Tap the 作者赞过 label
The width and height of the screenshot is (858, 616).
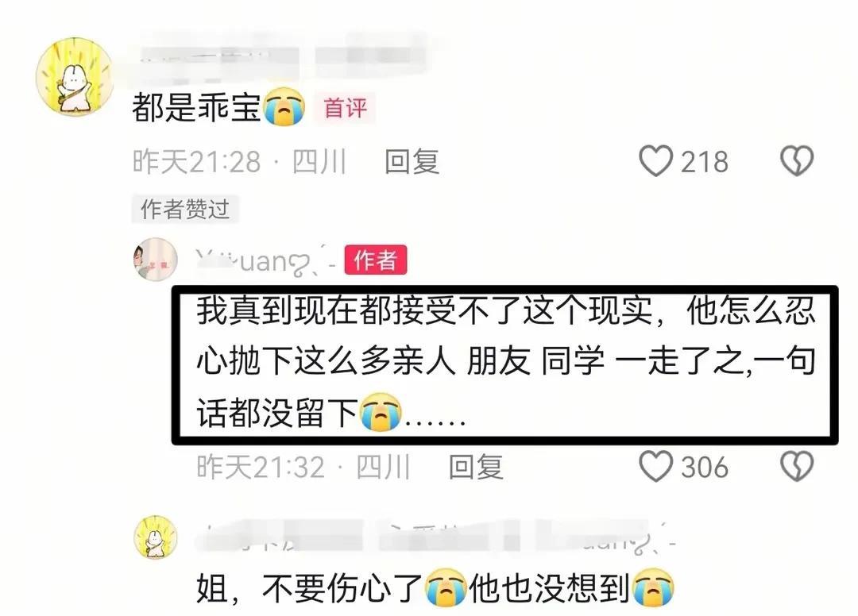tap(185, 209)
